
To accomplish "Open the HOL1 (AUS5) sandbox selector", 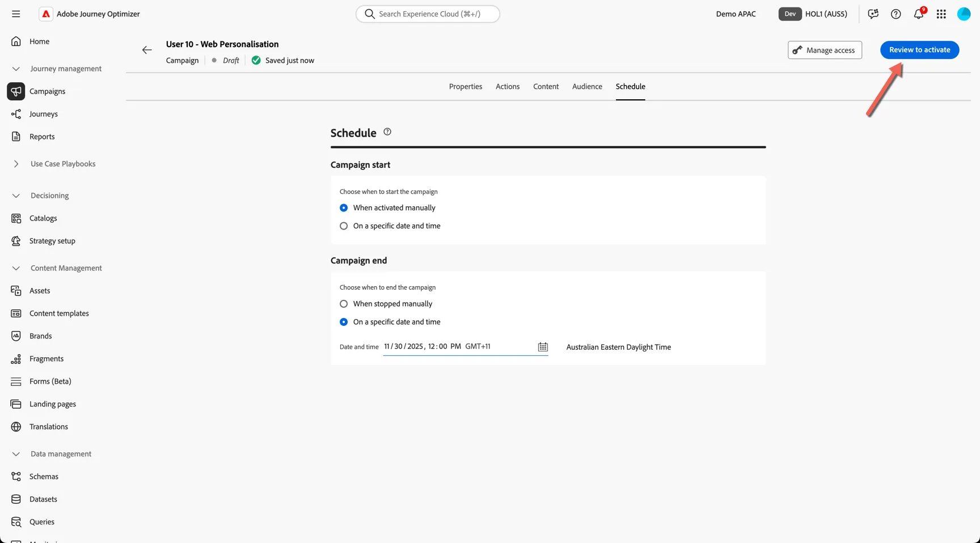I will (813, 14).
